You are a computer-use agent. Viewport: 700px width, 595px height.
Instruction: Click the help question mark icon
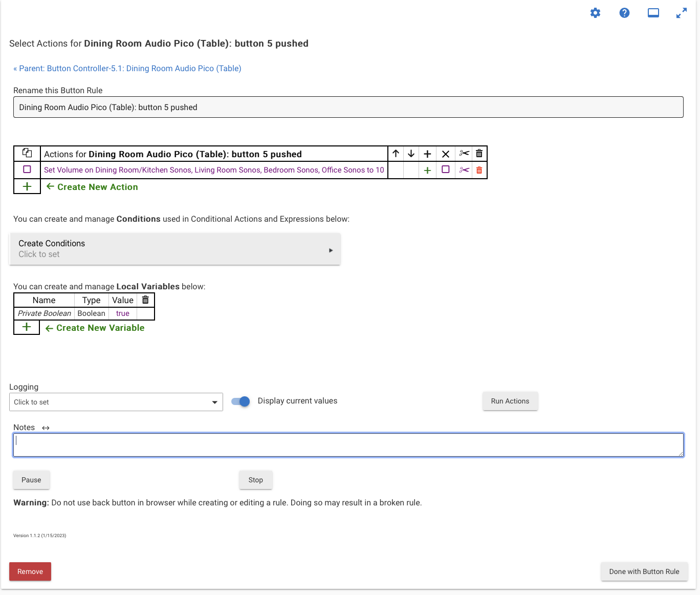(624, 13)
